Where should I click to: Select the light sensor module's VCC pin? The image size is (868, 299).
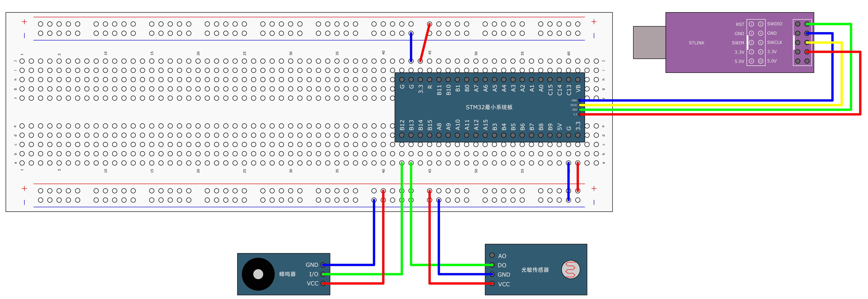[492, 284]
